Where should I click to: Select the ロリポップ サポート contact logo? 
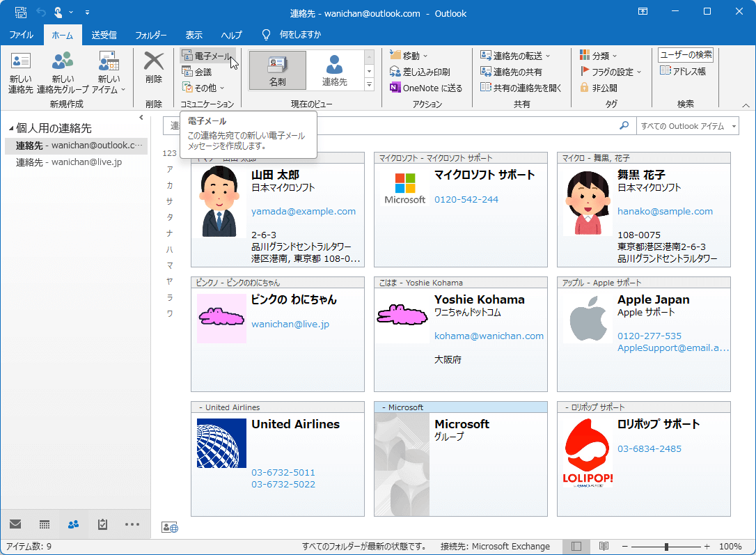click(x=588, y=453)
